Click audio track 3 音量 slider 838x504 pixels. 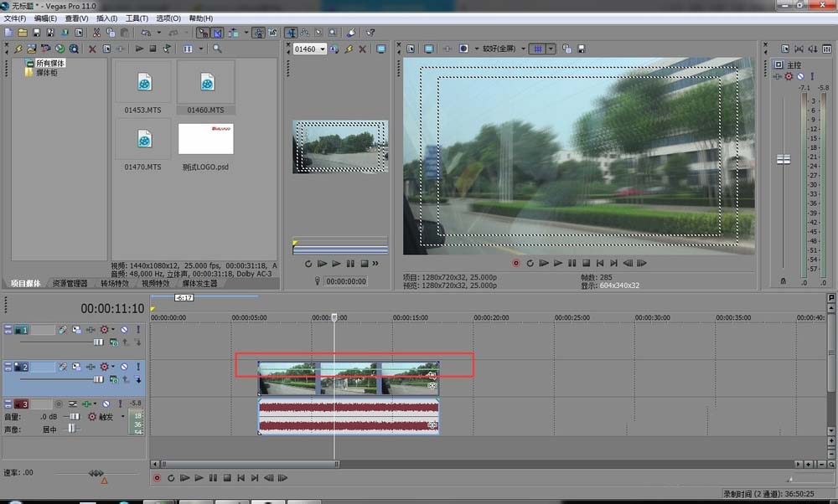pos(74,416)
